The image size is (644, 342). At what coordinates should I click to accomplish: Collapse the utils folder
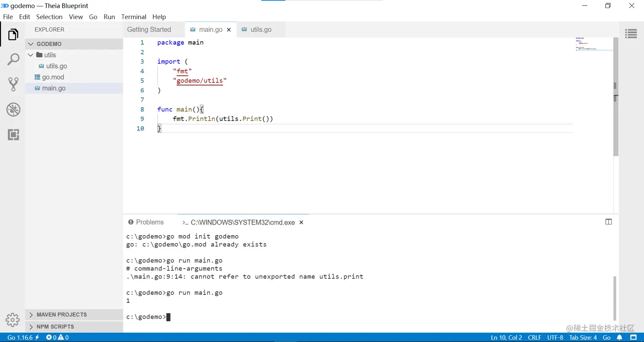click(30, 55)
